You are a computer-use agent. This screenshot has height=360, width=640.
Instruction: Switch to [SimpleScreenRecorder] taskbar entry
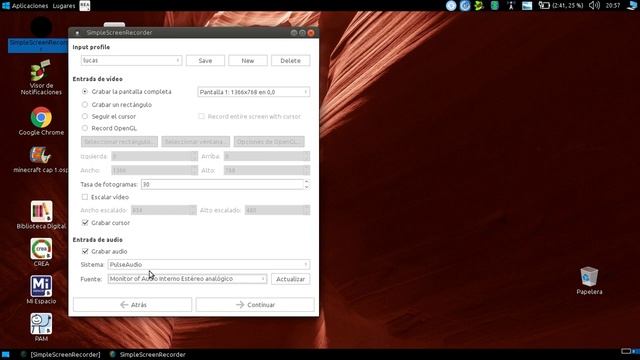tap(61, 354)
